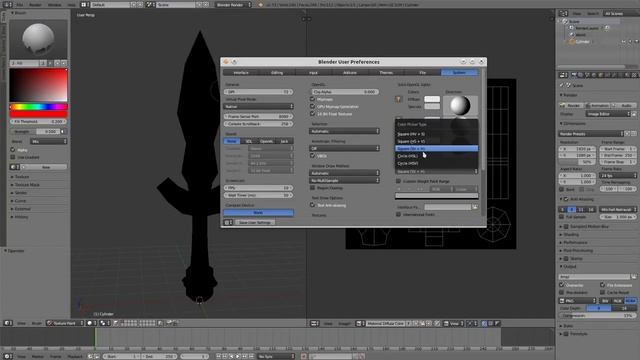Click Audio render button
The height and width of the screenshot is (360, 640).
[x=624, y=105]
